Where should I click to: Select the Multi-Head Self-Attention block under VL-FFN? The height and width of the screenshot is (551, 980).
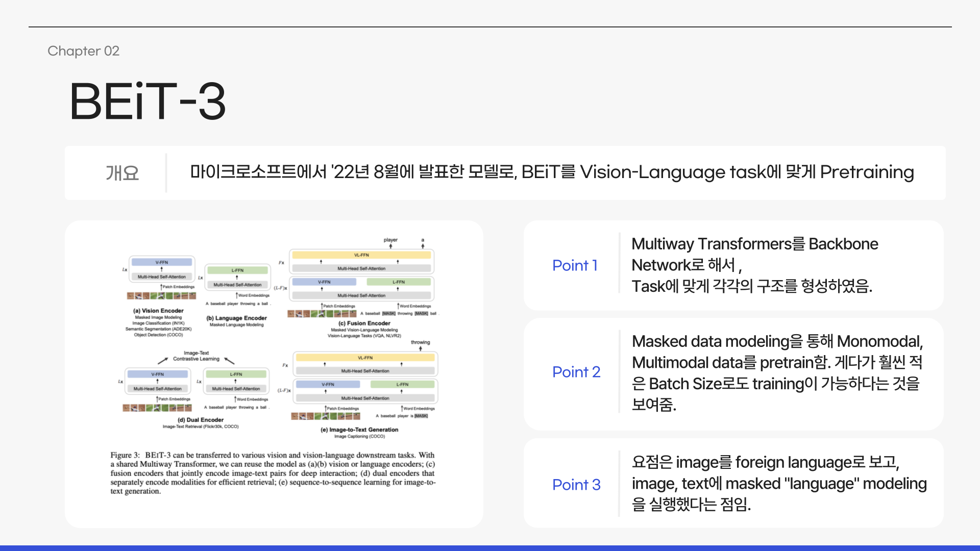(361, 269)
